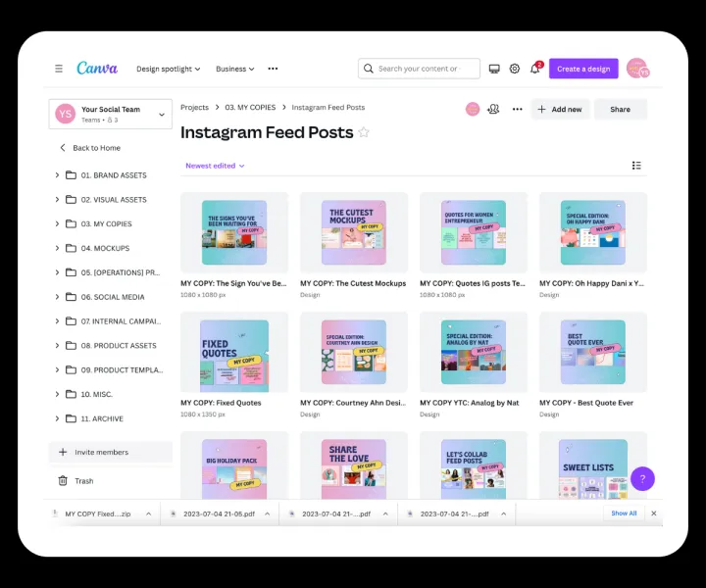Open the Business menu

[x=234, y=69]
